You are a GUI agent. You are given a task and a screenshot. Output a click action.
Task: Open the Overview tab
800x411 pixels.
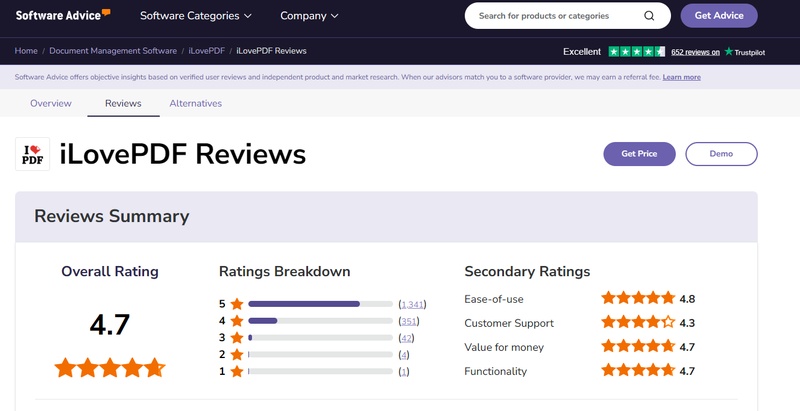(x=51, y=104)
